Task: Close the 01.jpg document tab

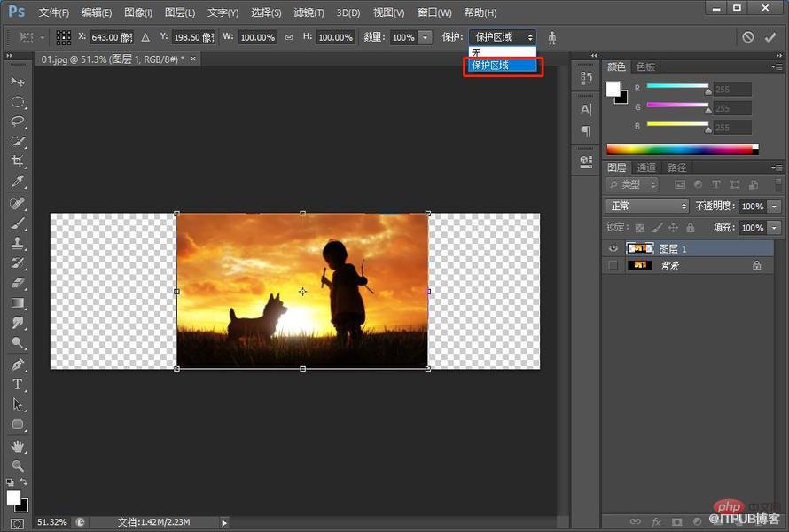Action: [193, 59]
